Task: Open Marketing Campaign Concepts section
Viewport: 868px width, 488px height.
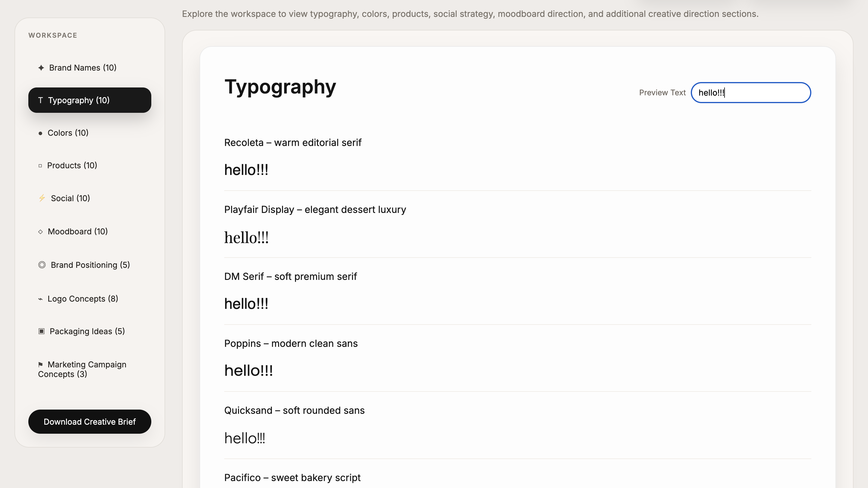Action: [82, 369]
